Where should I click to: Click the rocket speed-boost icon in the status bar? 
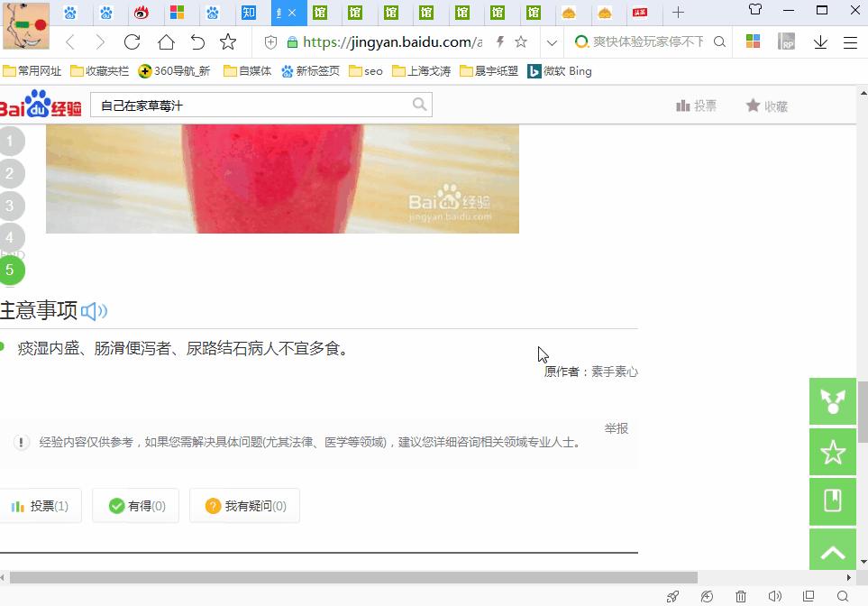[x=672, y=596]
